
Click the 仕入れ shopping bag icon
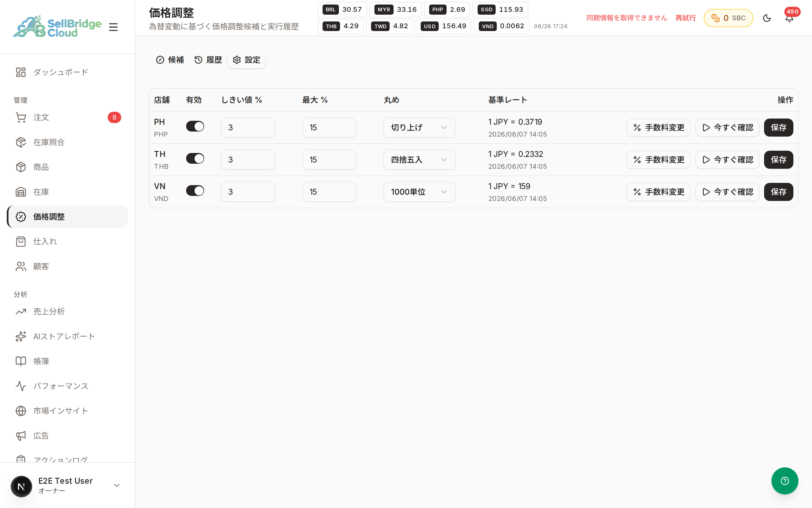click(21, 241)
